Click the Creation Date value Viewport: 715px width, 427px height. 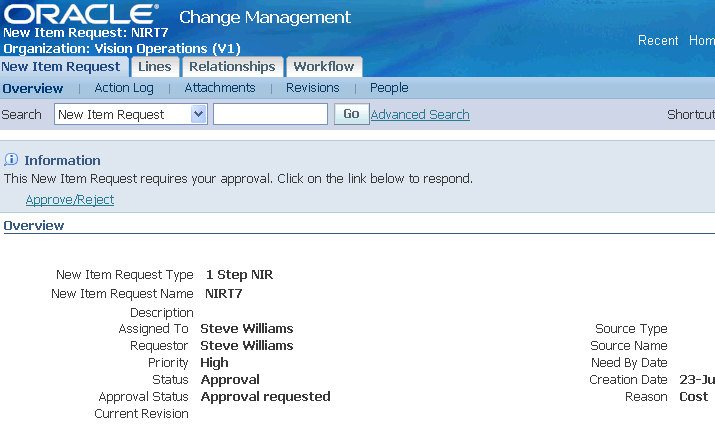697,380
